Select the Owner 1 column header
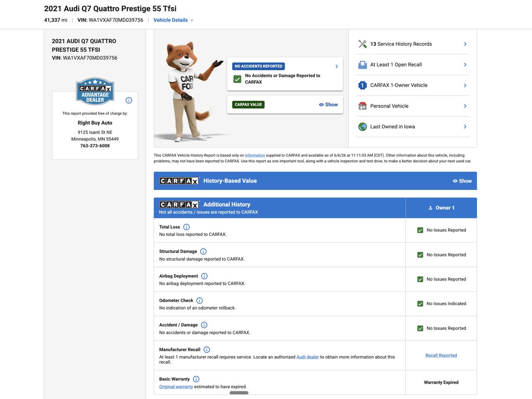Screen dimensions: 532x399 [441, 208]
